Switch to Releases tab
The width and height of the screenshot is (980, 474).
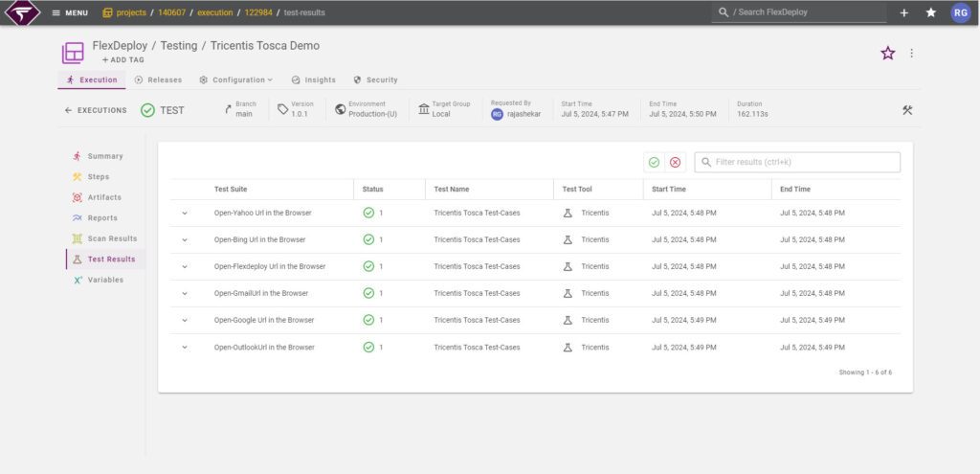coord(158,80)
